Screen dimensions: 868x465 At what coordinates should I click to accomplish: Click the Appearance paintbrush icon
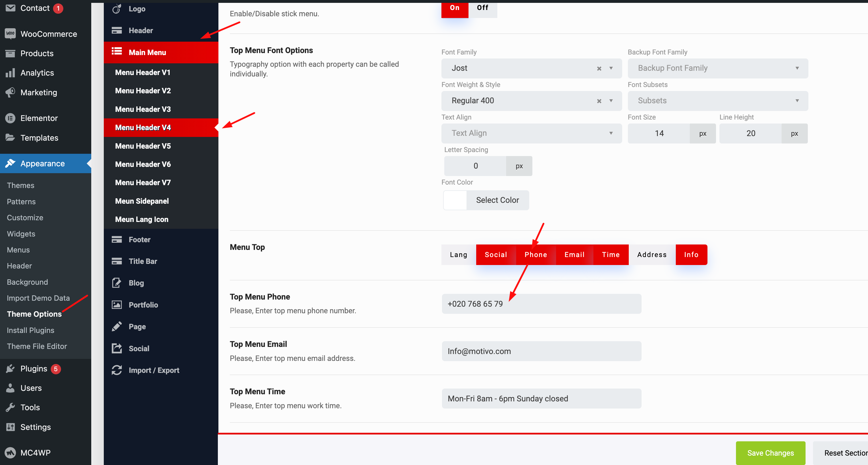coord(11,163)
